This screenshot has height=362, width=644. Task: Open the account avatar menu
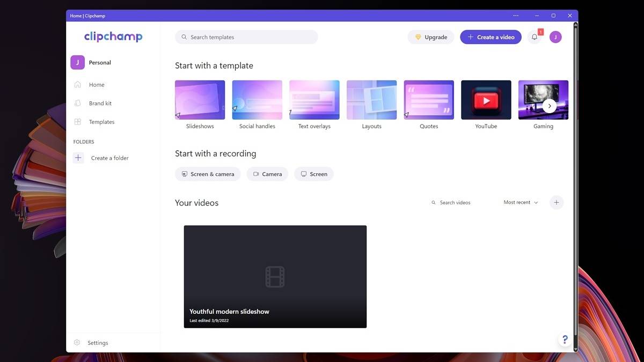click(555, 37)
